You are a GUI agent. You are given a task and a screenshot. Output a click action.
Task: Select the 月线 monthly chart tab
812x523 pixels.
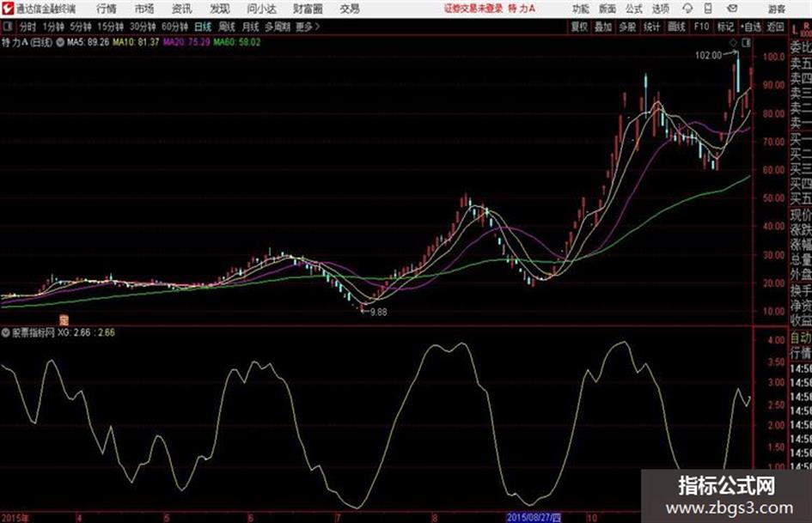(251, 27)
